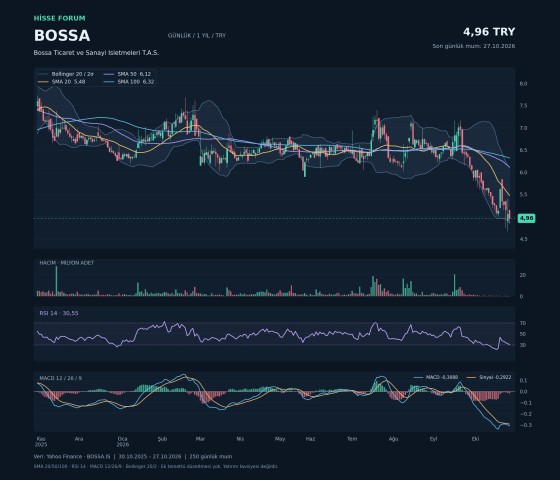Image resolution: width=560 pixels, height=480 pixels.
Task: Click the '4,96 TRY' headline price
Action: [x=489, y=32]
